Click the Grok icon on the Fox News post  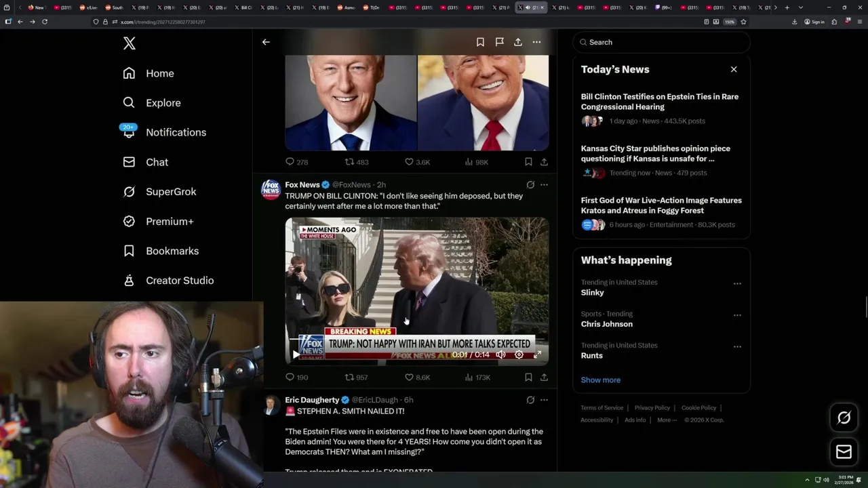530,184
